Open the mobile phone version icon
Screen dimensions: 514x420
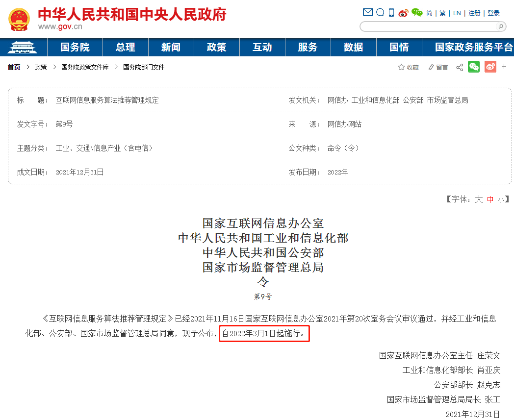tap(391, 12)
